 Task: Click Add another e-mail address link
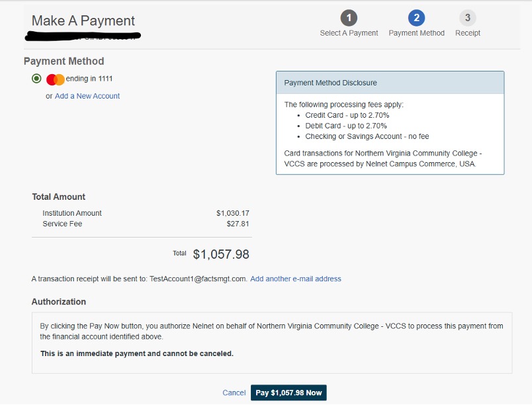(296, 279)
